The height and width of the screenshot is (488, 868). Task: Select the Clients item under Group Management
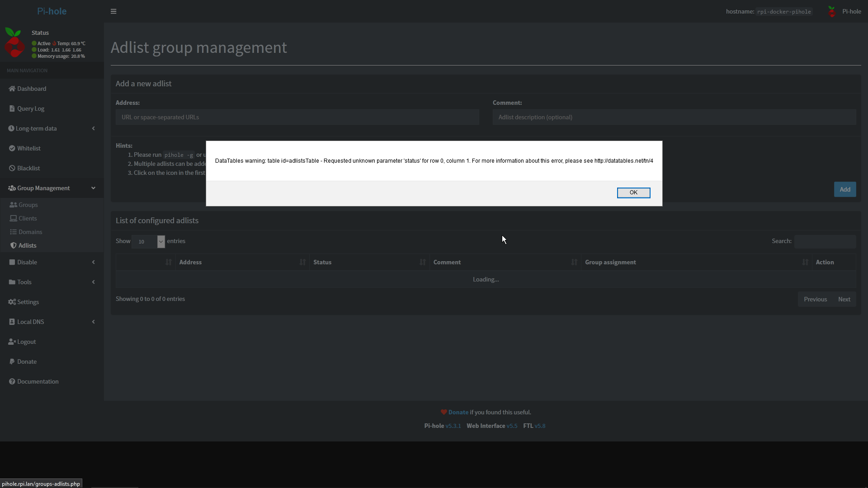click(28, 218)
